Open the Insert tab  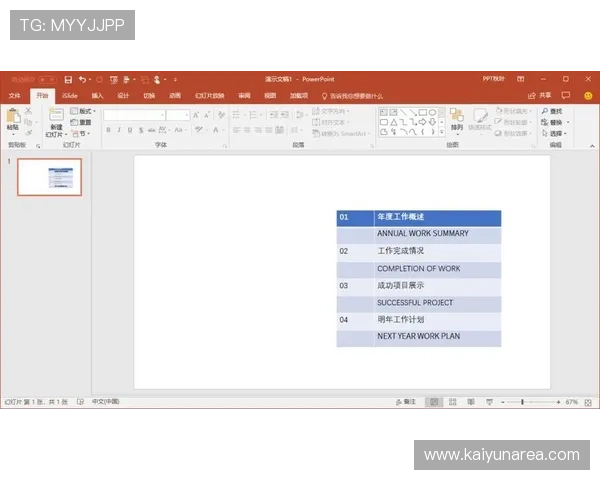pyautogui.click(x=97, y=96)
